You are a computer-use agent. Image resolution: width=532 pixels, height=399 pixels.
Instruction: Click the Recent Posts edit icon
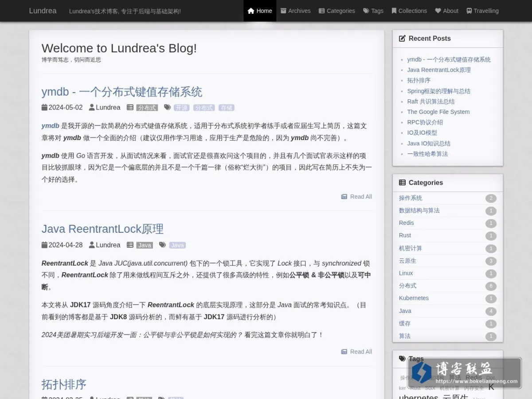[x=402, y=39]
